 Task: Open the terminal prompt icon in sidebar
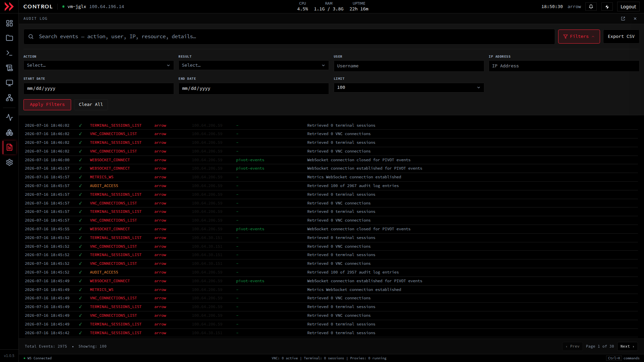point(9,53)
